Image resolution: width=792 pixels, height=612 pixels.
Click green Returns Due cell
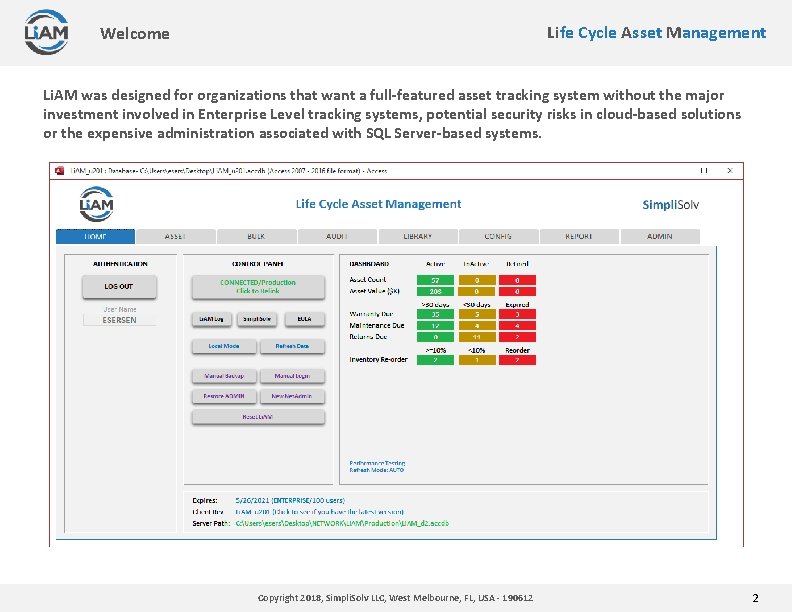(435, 337)
